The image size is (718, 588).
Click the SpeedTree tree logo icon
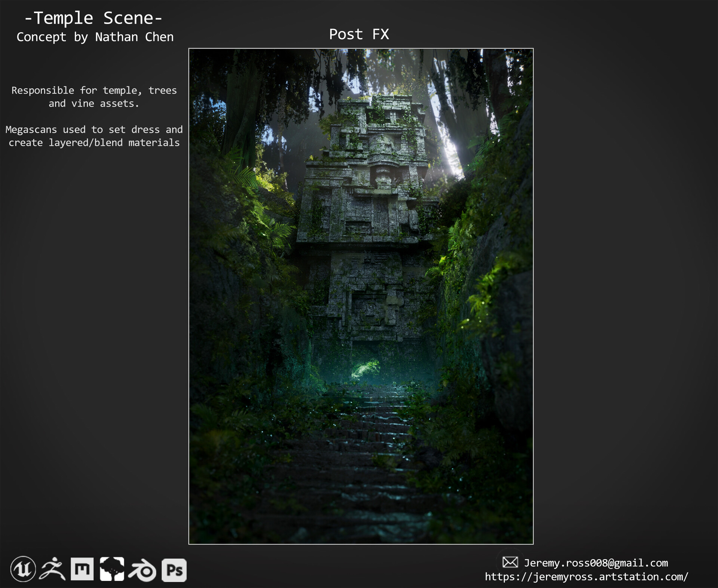(112, 569)
